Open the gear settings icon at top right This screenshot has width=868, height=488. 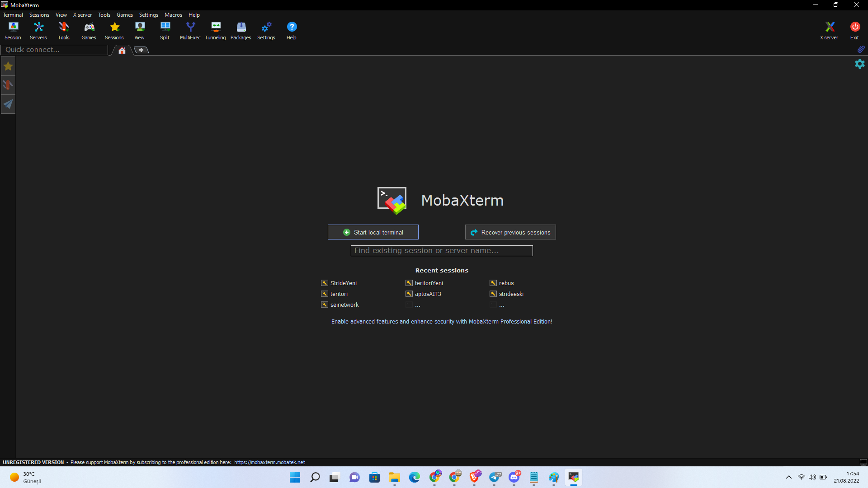click(x=860, y=64)
